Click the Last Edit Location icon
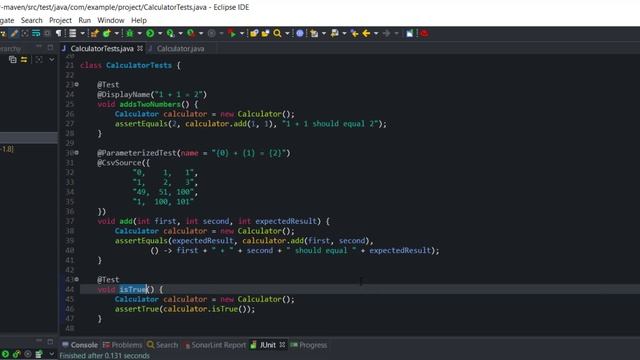Image resolution: width=640 pixels, height=360 pixels. (354, 33)
